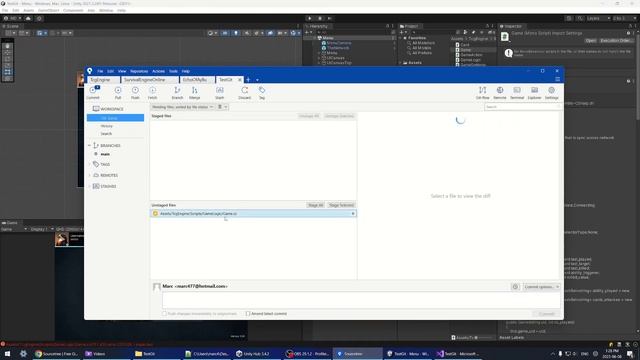The image size is (640, 360).
Task: Open the Sourcetree Help menu
Action: tap(186, 71)
